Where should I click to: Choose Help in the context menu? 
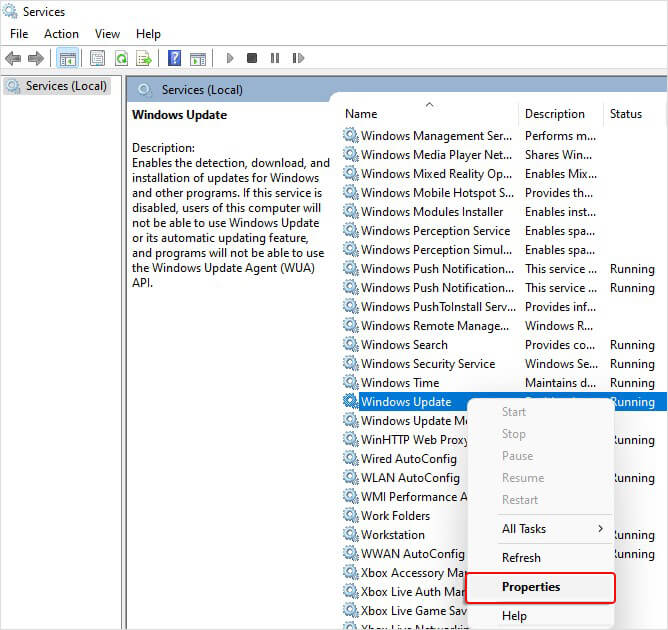514,616
